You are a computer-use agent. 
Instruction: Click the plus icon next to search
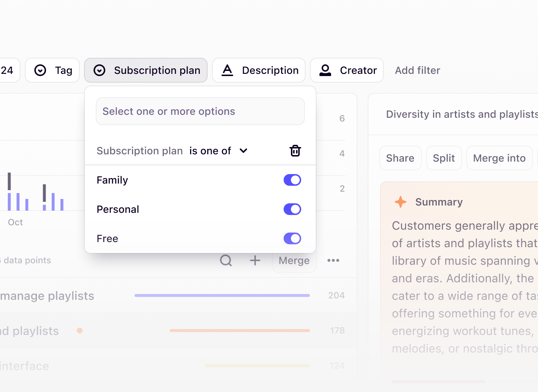tap(255, 260)
